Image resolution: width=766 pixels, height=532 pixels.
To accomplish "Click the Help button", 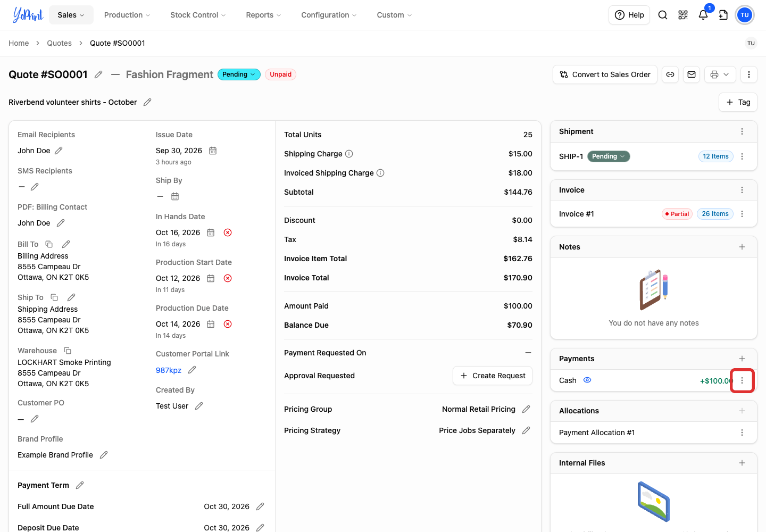I will point(629,15).
